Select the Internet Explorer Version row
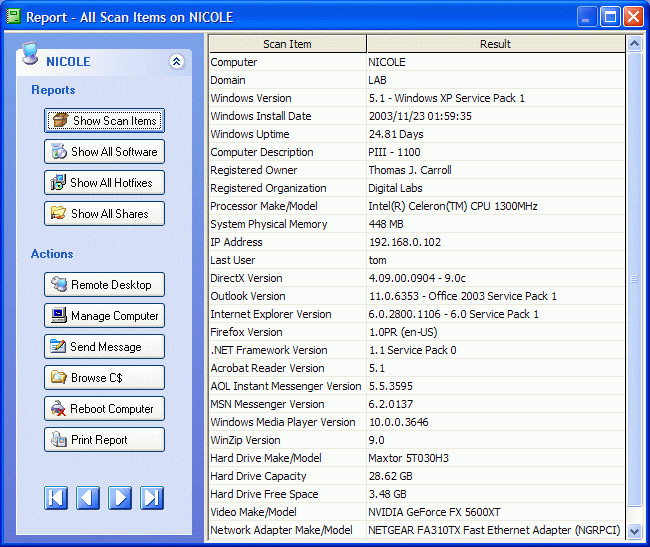The width and height of the screenshot is (650, 547). click(x=417, y=314)
